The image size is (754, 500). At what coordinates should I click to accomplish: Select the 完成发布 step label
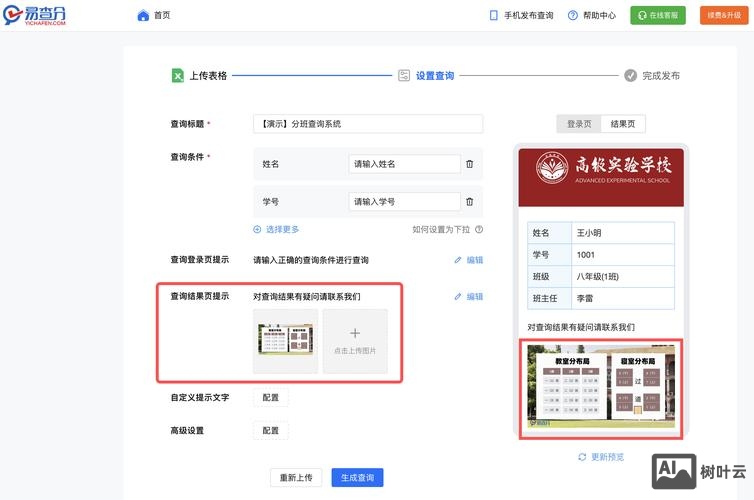(661, 75)
